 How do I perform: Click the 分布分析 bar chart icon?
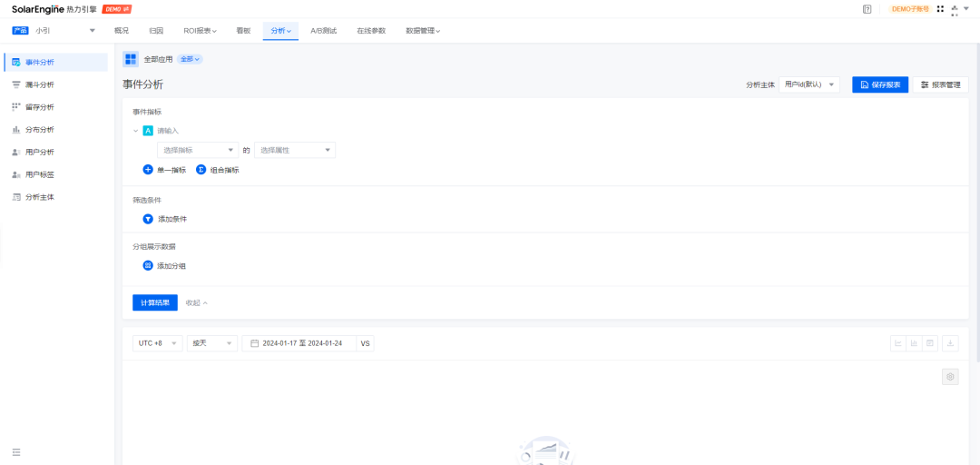click(x=16, y=130)
